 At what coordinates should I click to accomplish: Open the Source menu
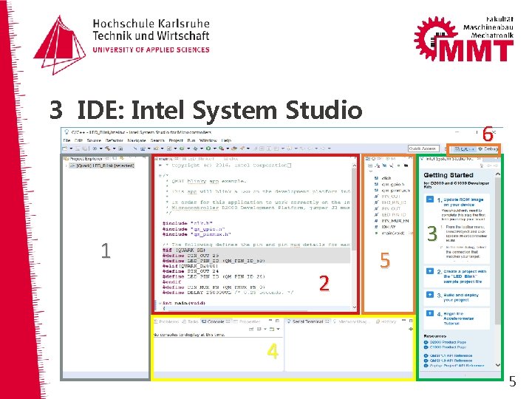click(94, 140)
